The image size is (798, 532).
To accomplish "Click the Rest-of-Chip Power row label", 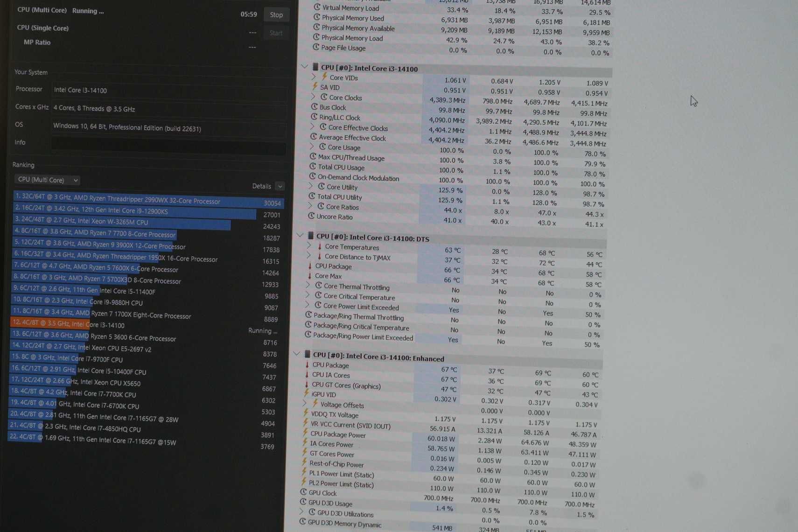I will click(x=336, y=464).
